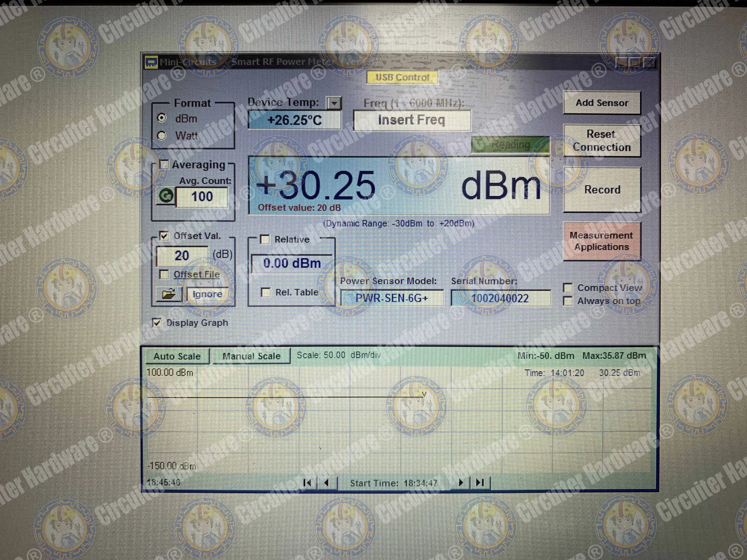
Task: Click the green averaging refresh icon
Action: (166, 196)
